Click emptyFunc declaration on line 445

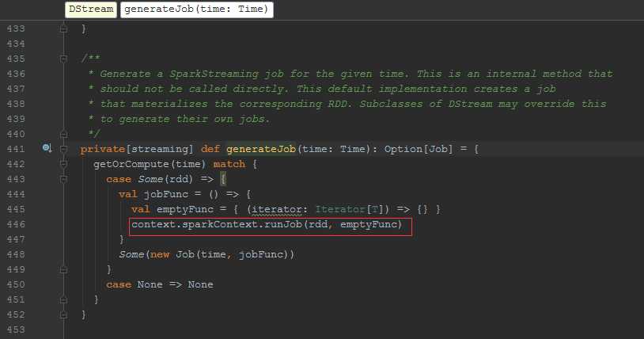[x=185, y=209]
